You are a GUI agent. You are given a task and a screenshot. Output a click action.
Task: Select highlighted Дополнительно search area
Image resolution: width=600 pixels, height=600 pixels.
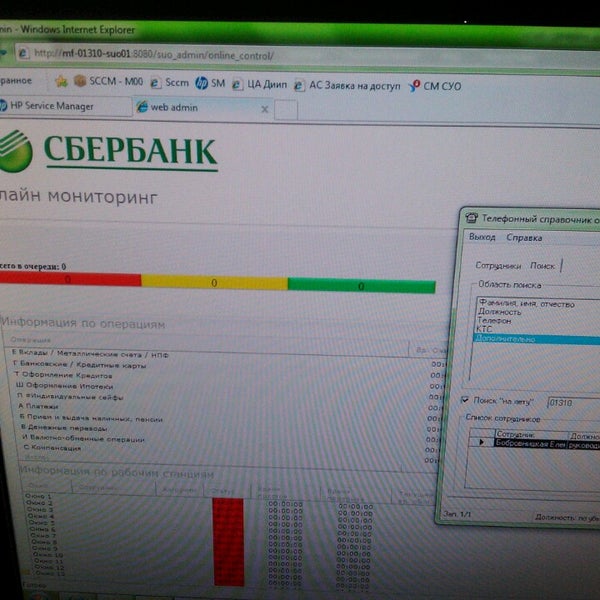pyautogui.click(x=536, y=339)
